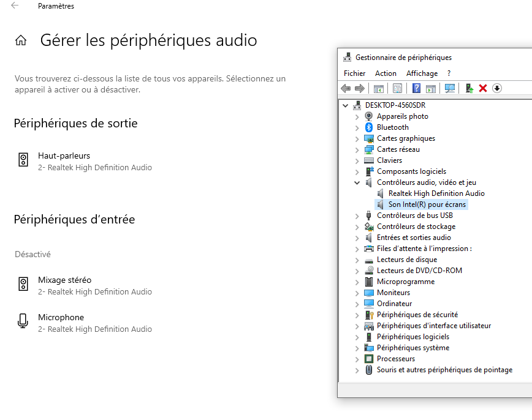Click the Mixage stéréo speaker icon

click(x=23, y=284)
